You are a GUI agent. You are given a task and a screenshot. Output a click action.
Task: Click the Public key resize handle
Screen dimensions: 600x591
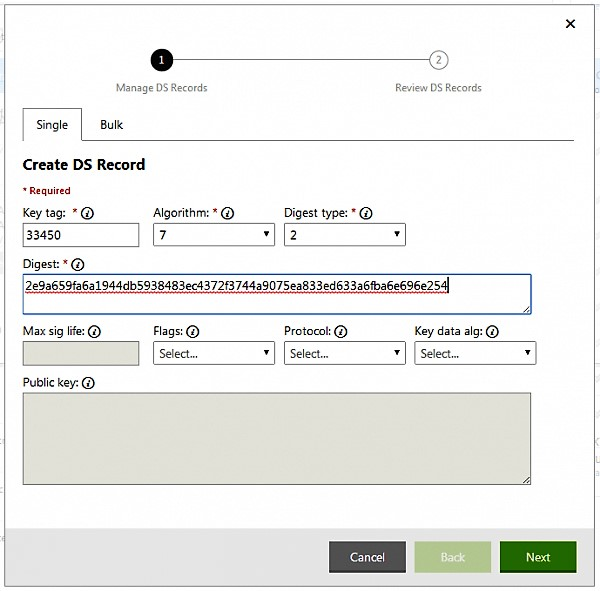(527, 480)
